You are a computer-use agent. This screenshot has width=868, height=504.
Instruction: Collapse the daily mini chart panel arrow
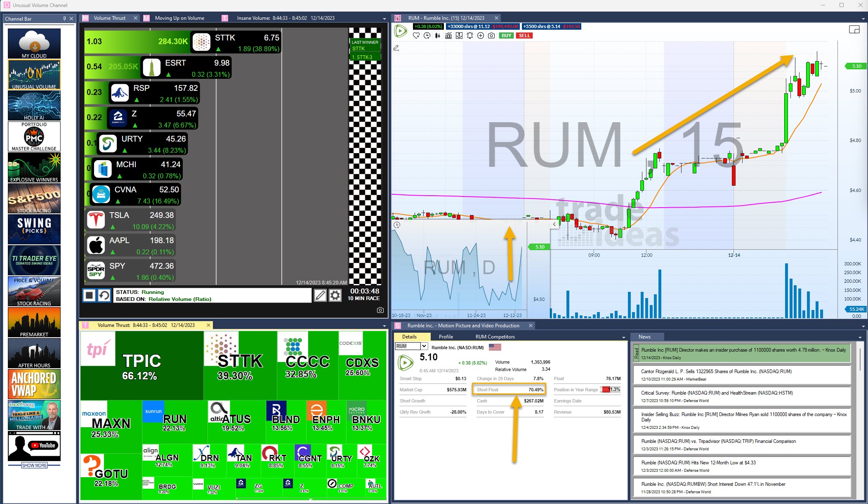pos(554,224)
